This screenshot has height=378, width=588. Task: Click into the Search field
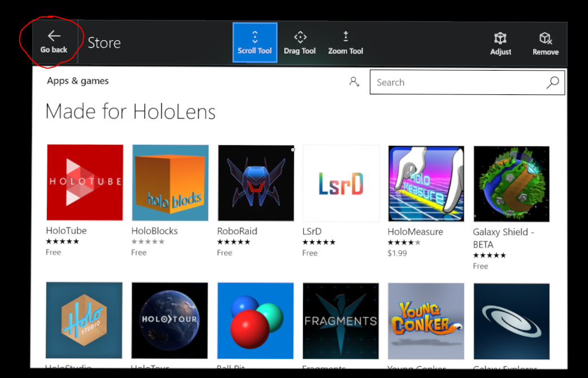(x=467, y=82)
